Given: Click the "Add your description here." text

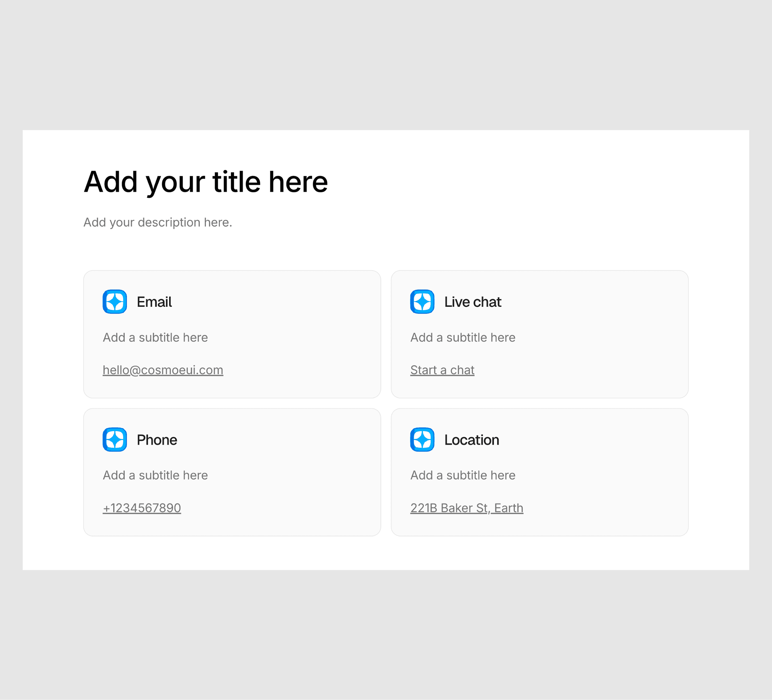Looking at the screenshot, I should point(158,222).
